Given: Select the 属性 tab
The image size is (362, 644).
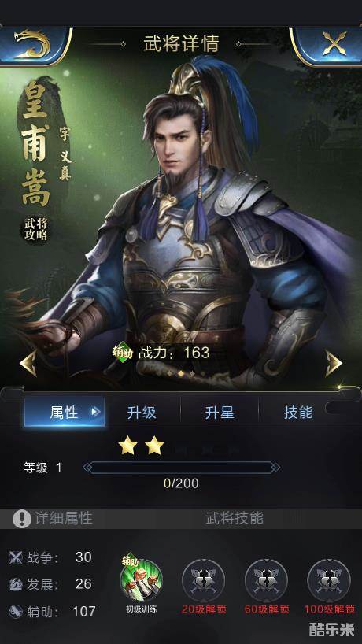Looking at the screenshot, I should click(65, 412).
